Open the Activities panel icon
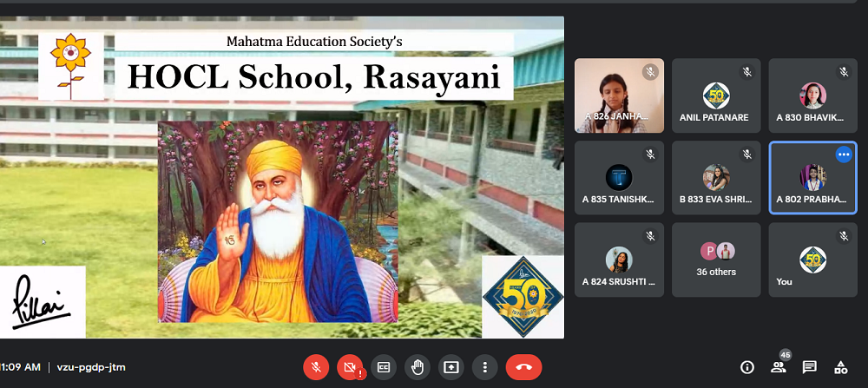 pos(840,367)
